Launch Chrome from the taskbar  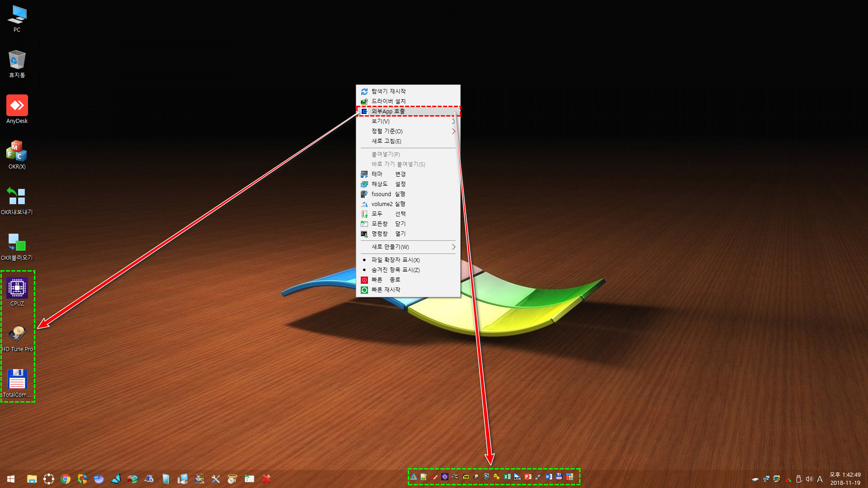coord(66,479)
